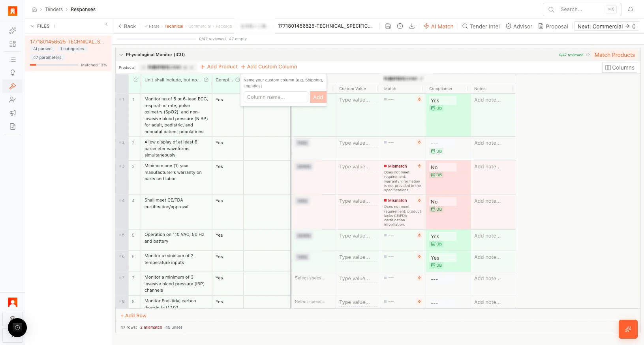Click the user avatar in sidebar

pyautogui.click(x=13, y=303)
